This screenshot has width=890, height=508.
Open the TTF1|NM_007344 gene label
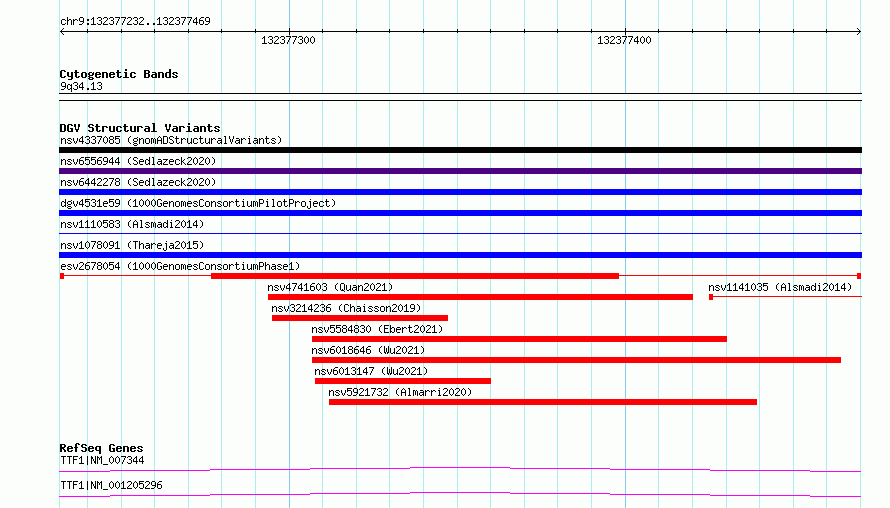click(x=102, y=460)
